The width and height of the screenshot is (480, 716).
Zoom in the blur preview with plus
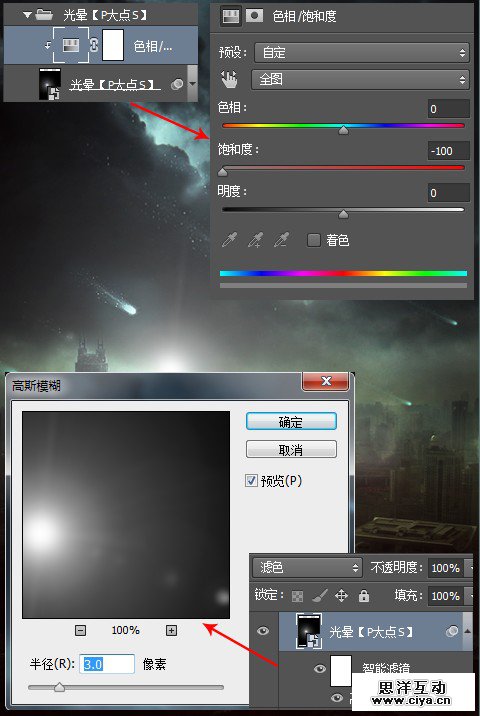tap(171, 631)
